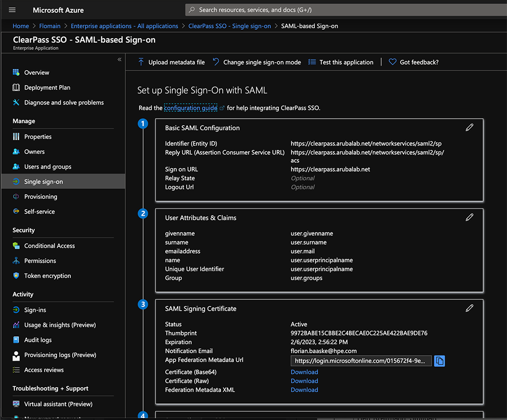Download the Certificate (Raw)
Image resolution: width=507 pixels, height=420 pixels.
(304, 381)
